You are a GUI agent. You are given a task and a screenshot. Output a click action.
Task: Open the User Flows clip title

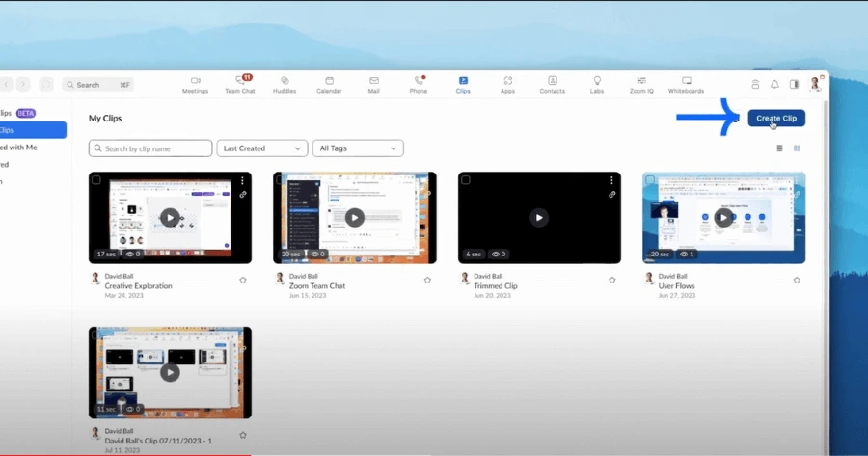[677, 286]
